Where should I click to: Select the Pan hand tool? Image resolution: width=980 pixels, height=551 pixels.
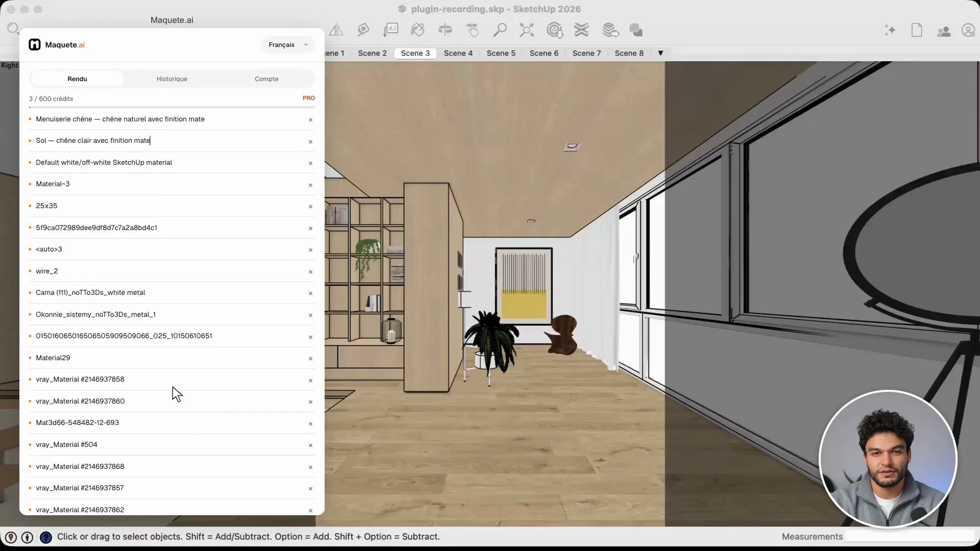coord(473,30)
